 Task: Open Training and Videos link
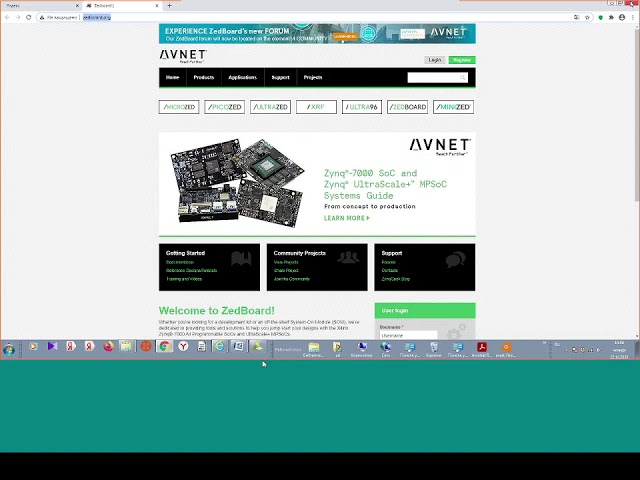pyautogui.click(x=184, y=279)
